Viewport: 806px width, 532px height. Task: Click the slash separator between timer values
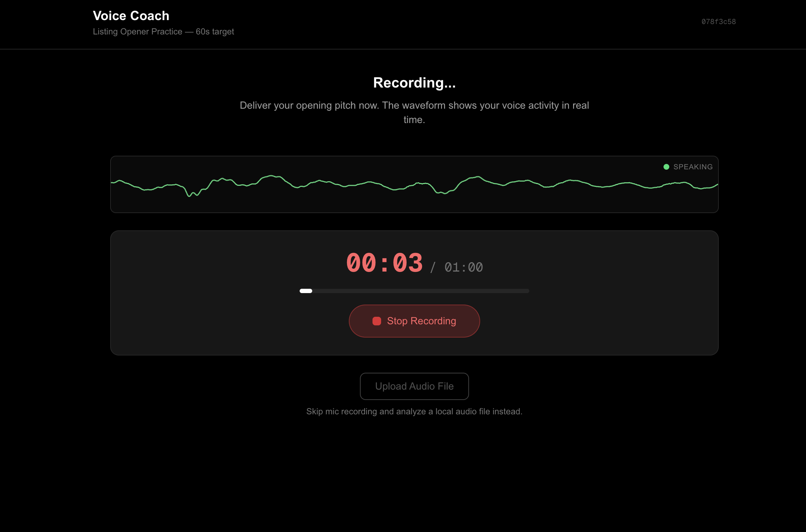pyautogui.click(x=433, y=267)
